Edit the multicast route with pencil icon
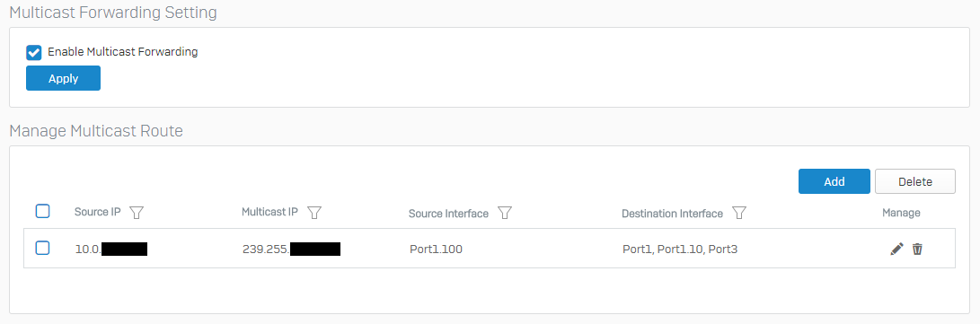Image resolution: width=980 pixels, height=324 pixels. click(x=896, y=250)
